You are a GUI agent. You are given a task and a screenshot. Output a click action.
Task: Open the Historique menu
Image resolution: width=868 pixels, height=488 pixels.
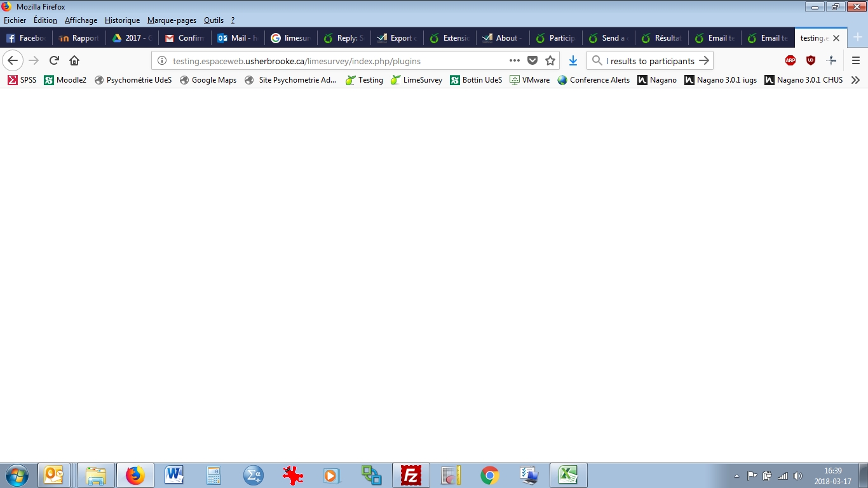(122, 20)
